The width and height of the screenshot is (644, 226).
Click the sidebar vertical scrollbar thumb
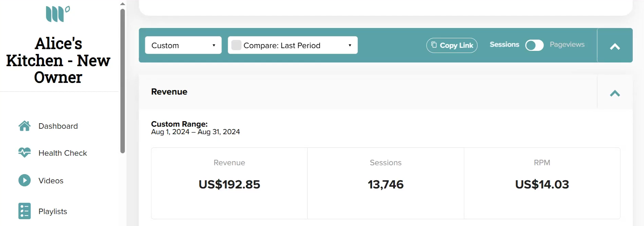123,81
